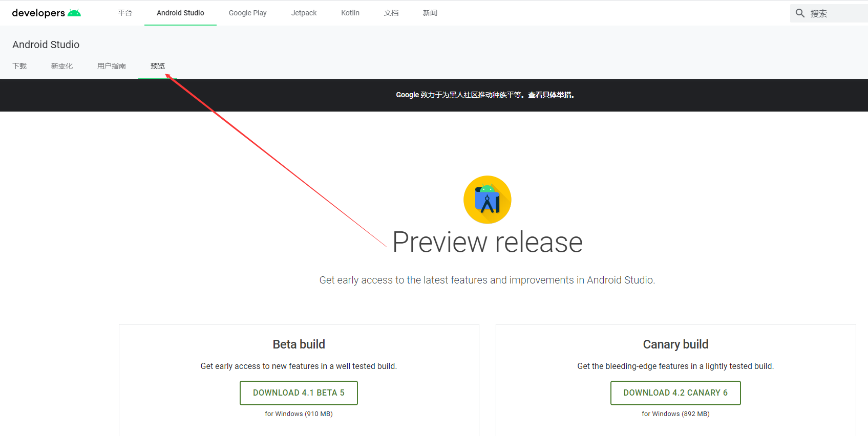Open the 新闻 news tab
Screen dimensions: 868x436
[430, 13]
